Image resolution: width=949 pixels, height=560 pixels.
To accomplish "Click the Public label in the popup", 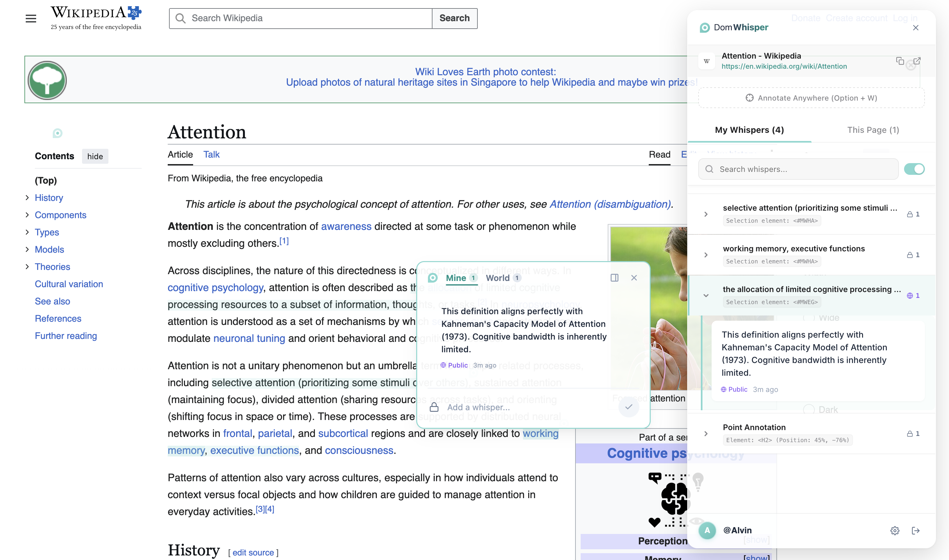I will tap(454, 365).
